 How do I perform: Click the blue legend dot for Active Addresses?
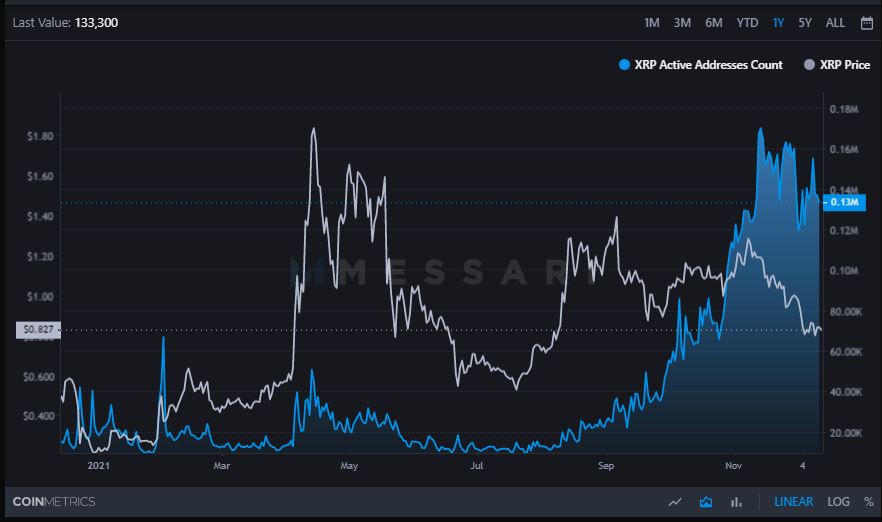point(624,65)
